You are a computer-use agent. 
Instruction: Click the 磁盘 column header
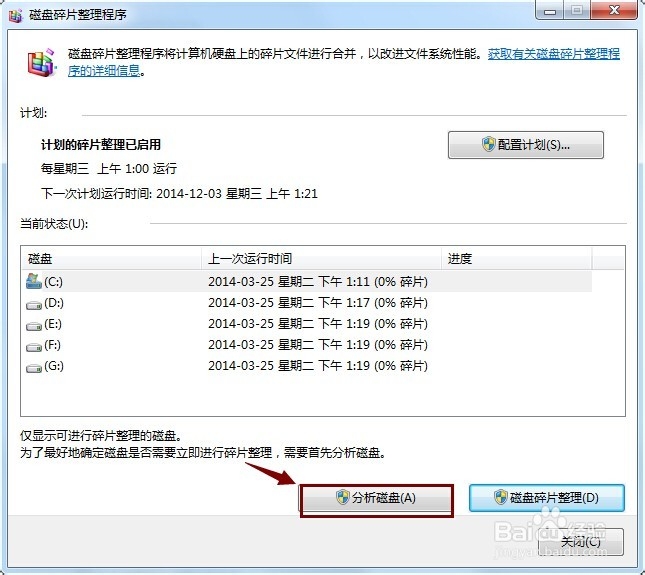[x=111, y=258]
